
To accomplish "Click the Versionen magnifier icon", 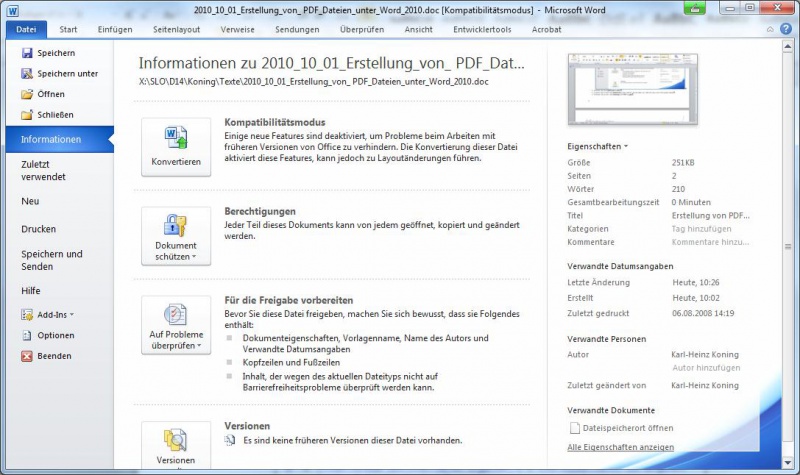I will coord(176,440).
